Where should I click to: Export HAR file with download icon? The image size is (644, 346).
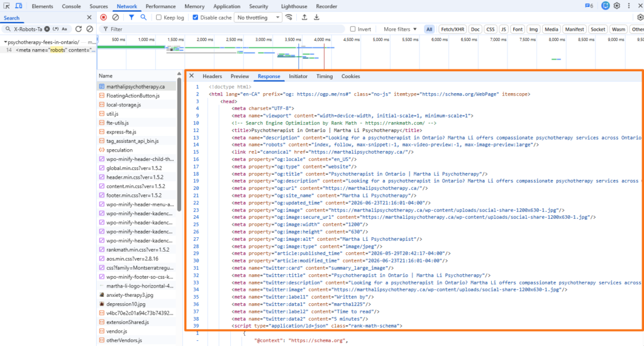click(x=317, y=17)
